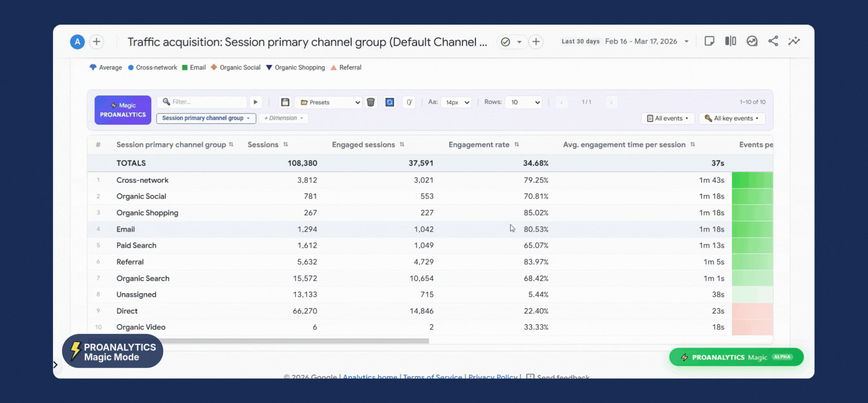Open the Presets dropdown
This screenshot has height=403, width=868.
pos(329,102)
